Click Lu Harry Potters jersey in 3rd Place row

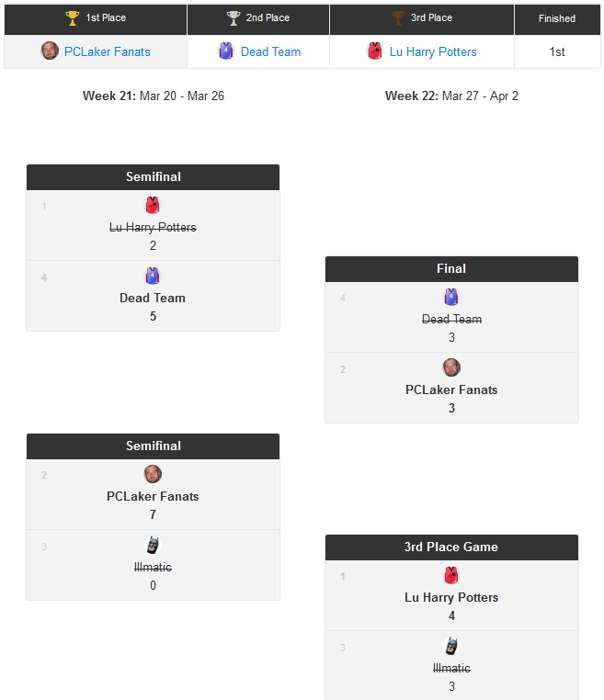(374, 51)
